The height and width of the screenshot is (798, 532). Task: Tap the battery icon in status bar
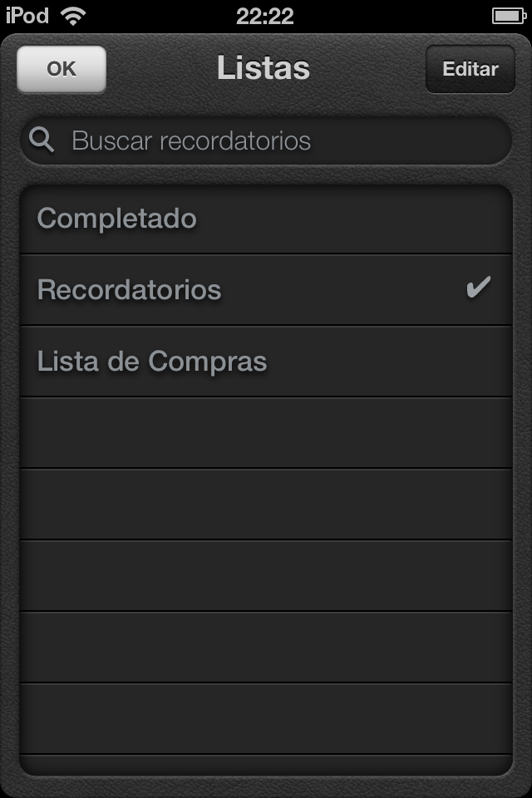tap(509, 16)
